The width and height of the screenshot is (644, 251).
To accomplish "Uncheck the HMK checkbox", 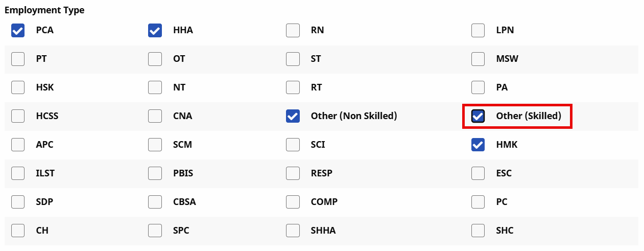I will (478, 145).
